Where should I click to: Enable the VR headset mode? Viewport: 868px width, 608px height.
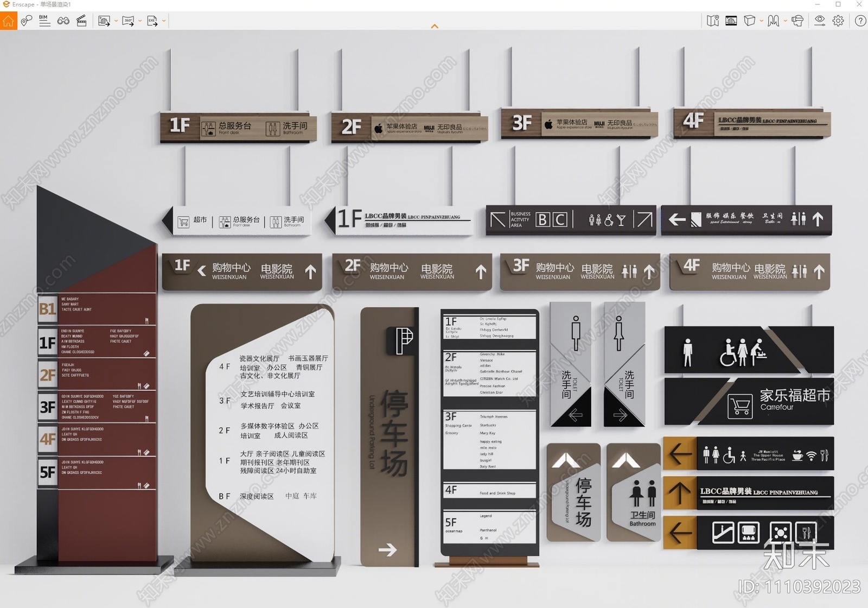pos(797,21)
